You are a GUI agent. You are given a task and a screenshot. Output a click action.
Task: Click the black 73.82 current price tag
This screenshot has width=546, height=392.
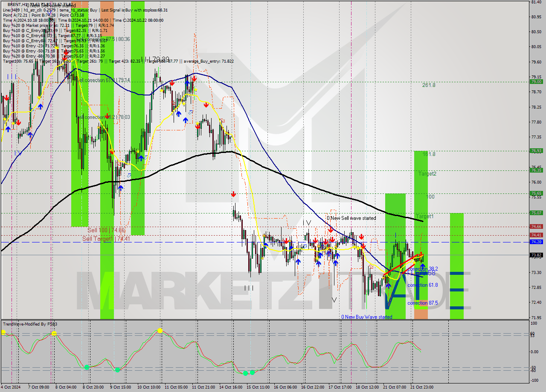pyautogui.click(x=536, y=255)
